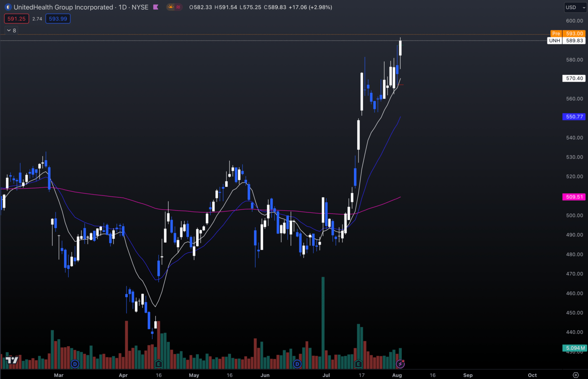The width and height of the screenshot is (588, 379).
Task: Click the earnings E marker in April
Action: click(x=158, y=364)
